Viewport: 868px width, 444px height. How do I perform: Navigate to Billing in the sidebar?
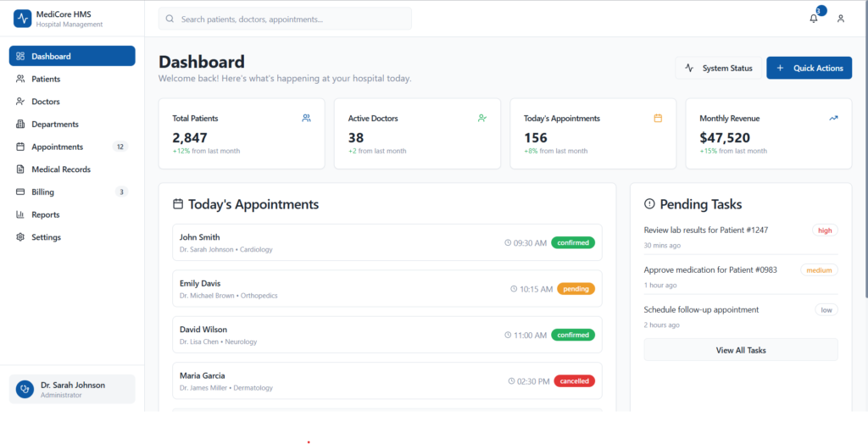click(x=42, y=192)
